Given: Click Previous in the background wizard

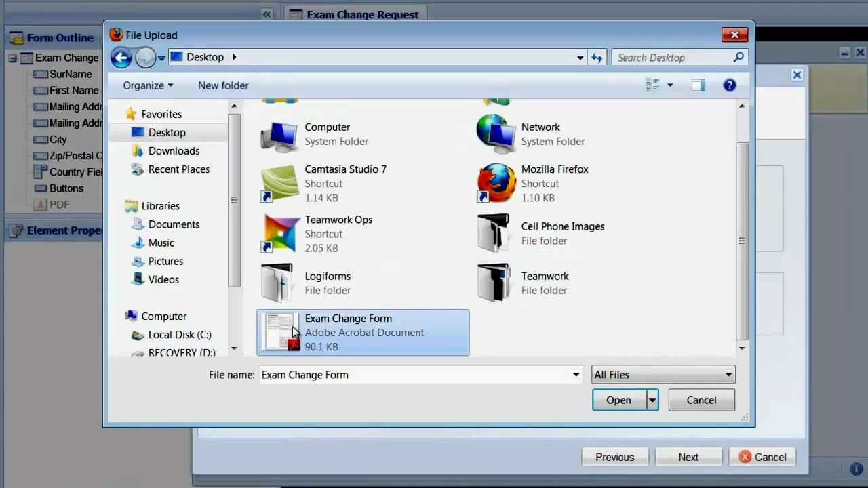Looking at the screenshot, I should point(615,457).
